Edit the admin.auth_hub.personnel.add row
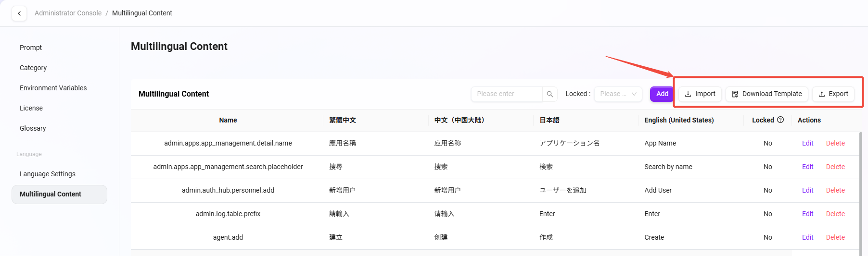868x256 pixels. 807,190
